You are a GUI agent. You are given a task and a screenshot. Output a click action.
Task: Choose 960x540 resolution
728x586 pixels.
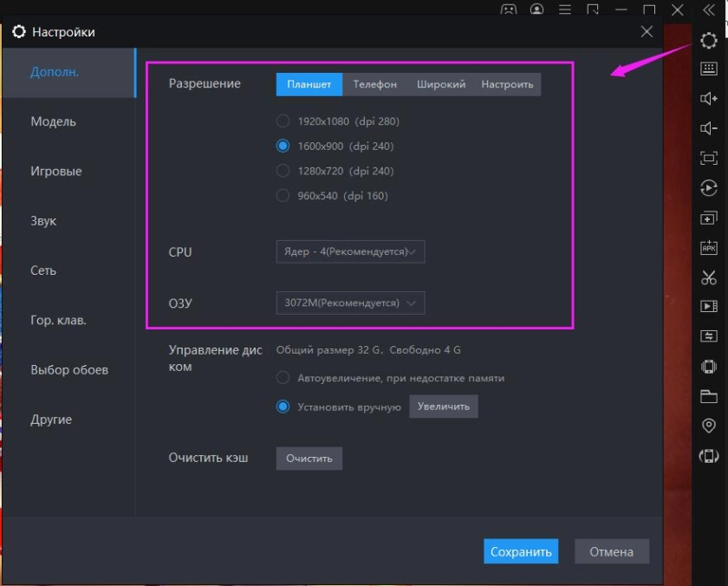pyautogui.click(x=283, y=196)
